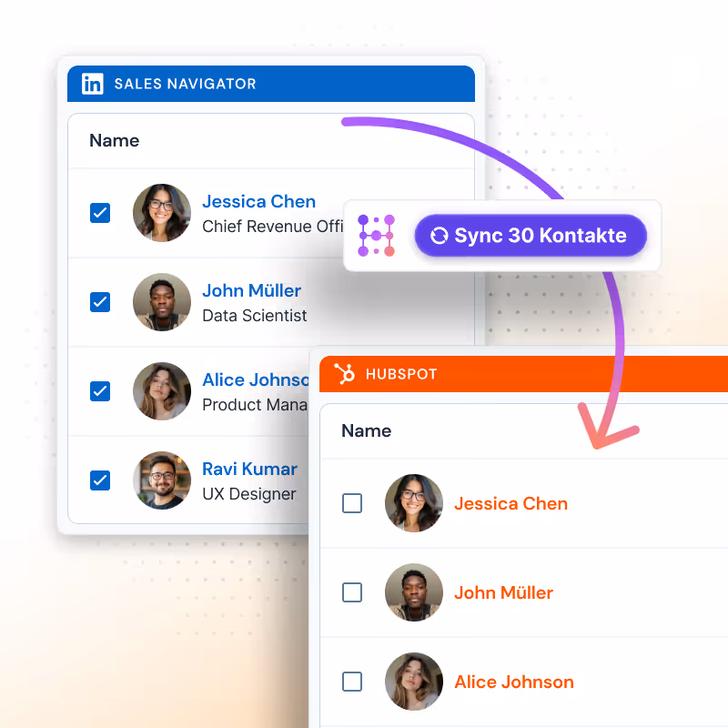Image resolution: width=728 pixels, height=728 pixels.
Task: Click the Product Mana... job title text
Action: 256,405
